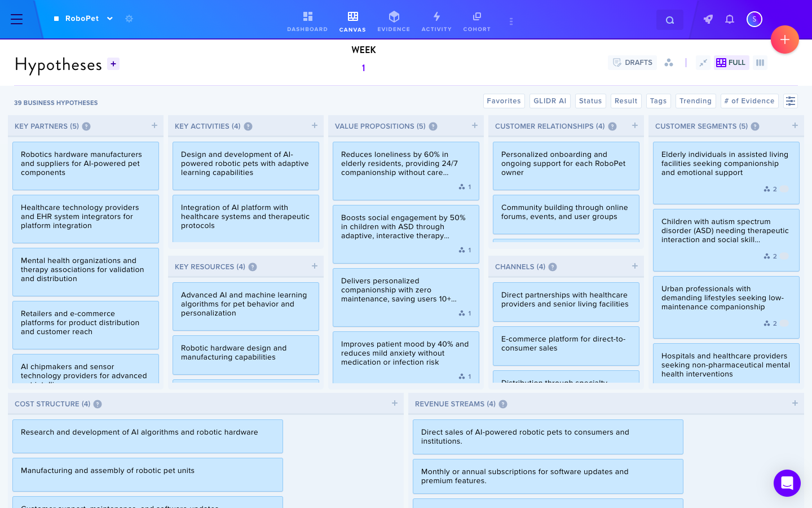This screenshot has height=508, width=812.
Task: Open help for Value Propositions
Action: (x=433, y=126)
